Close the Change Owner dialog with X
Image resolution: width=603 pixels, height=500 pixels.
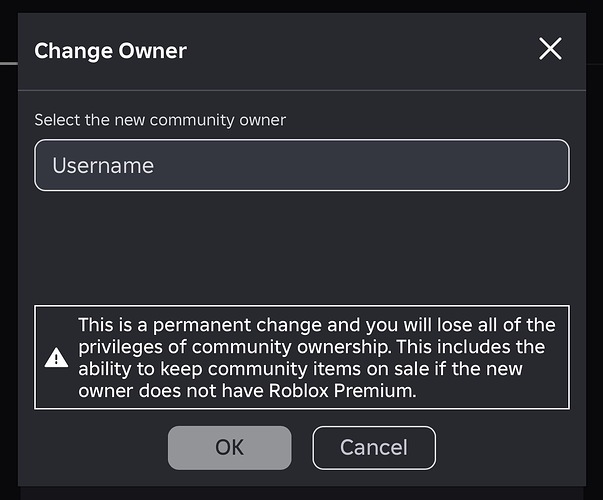click(550, 49)
